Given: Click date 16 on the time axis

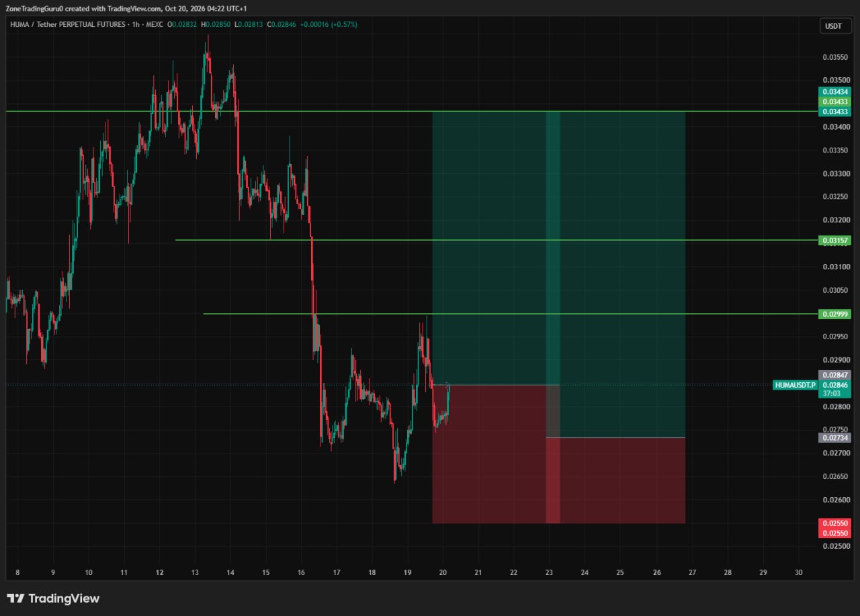Looking at the screenshot, I should coord(301,572).
